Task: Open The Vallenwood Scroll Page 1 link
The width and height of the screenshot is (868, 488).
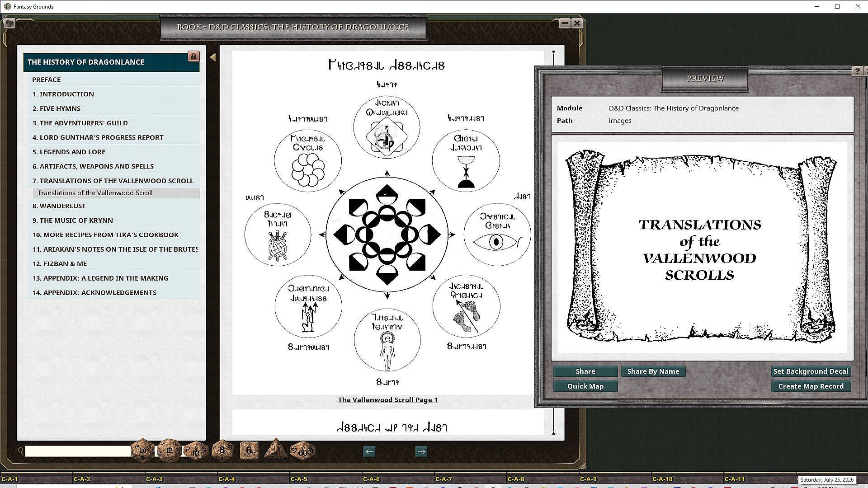Action: click(x=387, y=400)
